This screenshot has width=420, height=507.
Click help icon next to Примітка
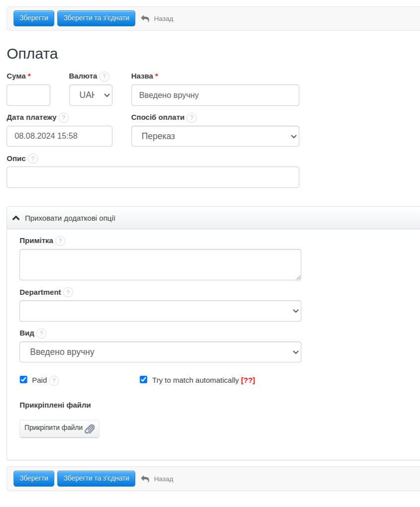coord(60,241)
